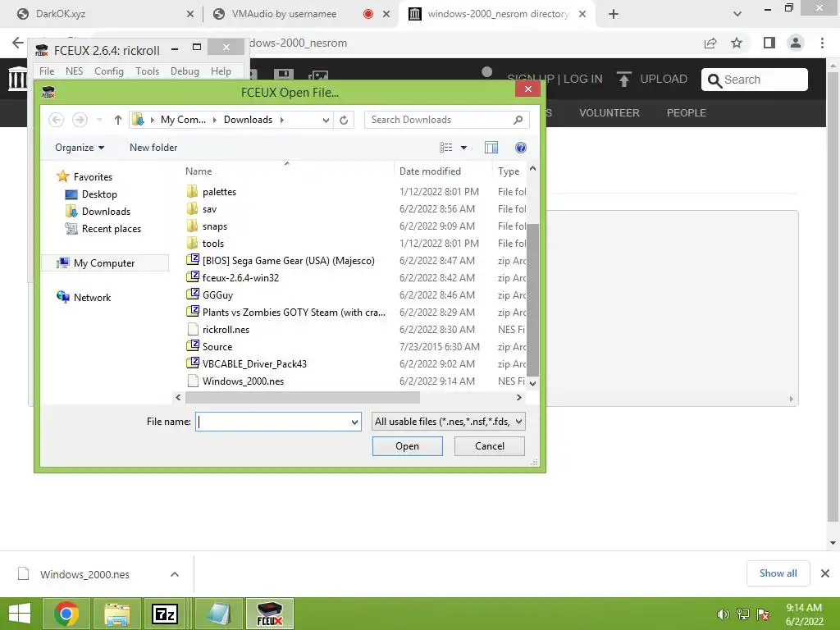Click the Chrome back arrow
The image size is (840, 630).
[x=18, y=43]
